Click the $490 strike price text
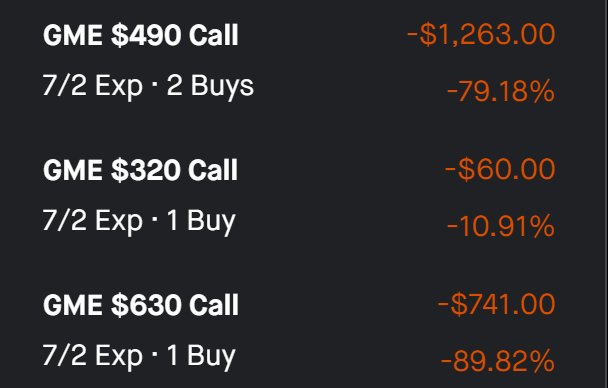Viewport: 608px width, 388px height. [x=146, y=35]
